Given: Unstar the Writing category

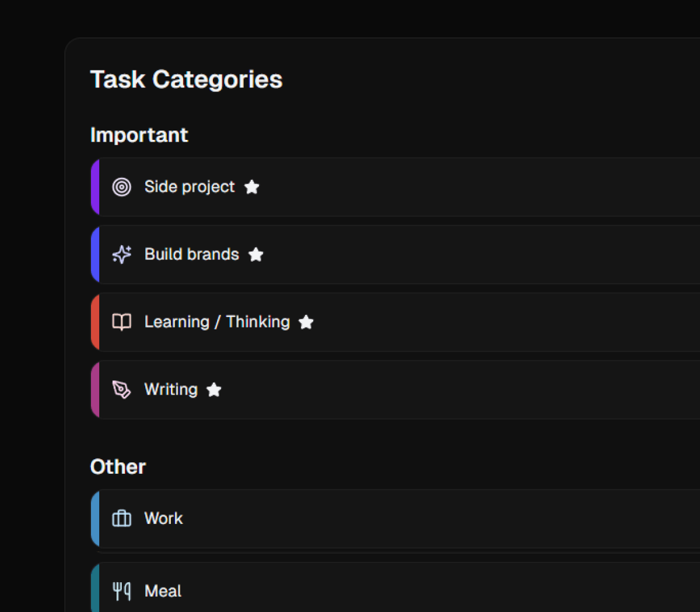Looking at the screenshot, I should (x=213, y=390).
